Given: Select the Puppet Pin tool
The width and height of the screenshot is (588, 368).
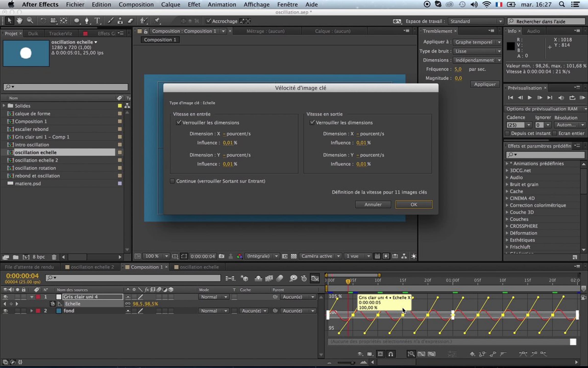Looking at the screenshot, I should 157,21.
